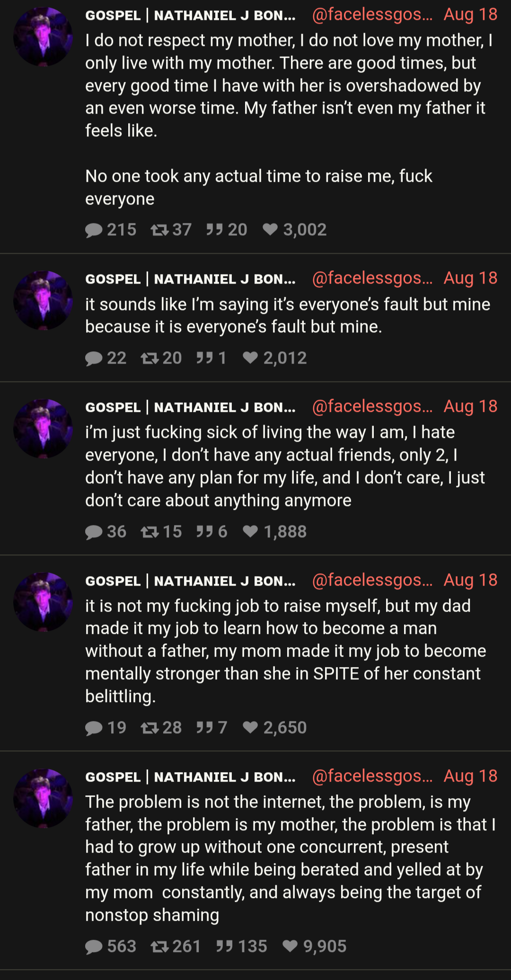Screen dimensions: 511x980
Task: Click reply icon showing 22 replies
Action: point(94,358)
